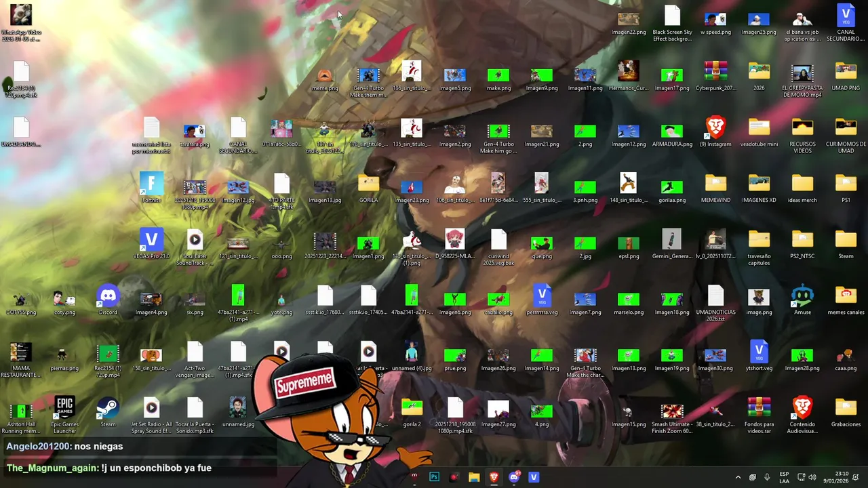Select the gorilaa.png image file
868x488 pixels.
point(672,191)
